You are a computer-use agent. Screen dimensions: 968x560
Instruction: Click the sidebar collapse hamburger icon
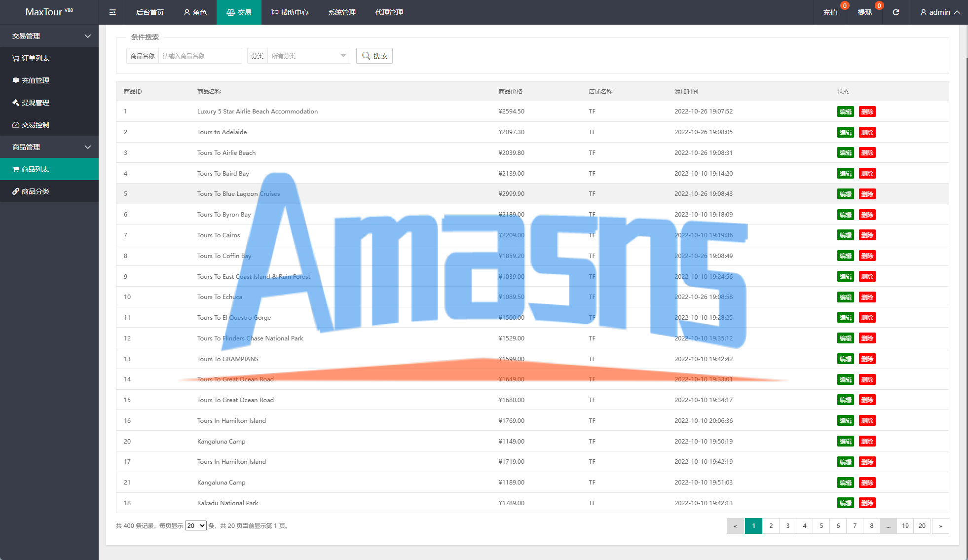[112, 12]
